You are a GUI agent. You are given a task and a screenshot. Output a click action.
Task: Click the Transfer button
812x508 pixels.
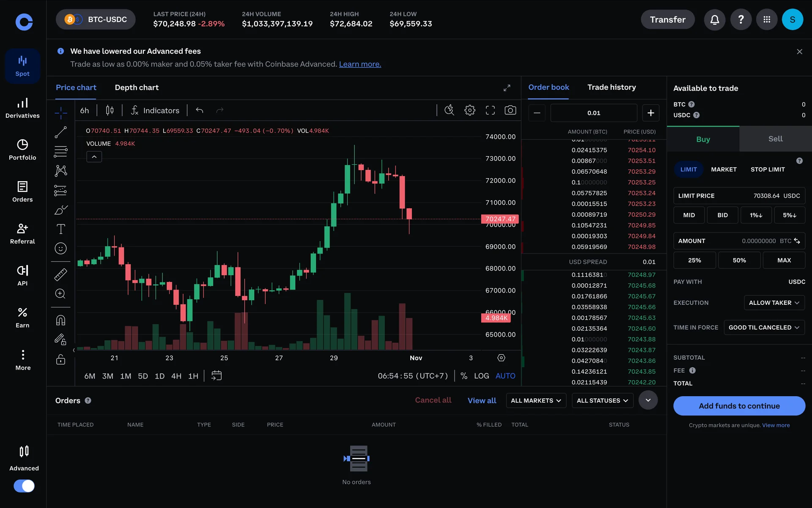[x=667, y=19]
